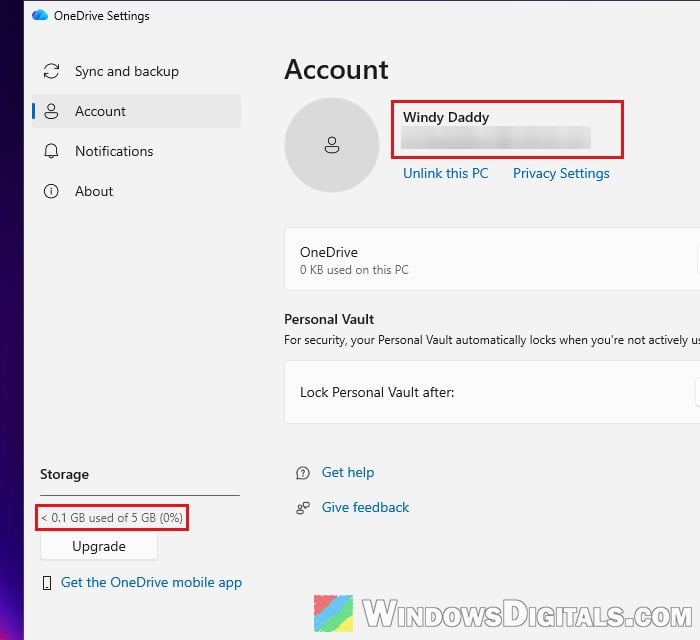Image resolution: width=700 pixels, height=640 pixels.
Task: Click the sync arrows icon
Action: coord(51,71)
